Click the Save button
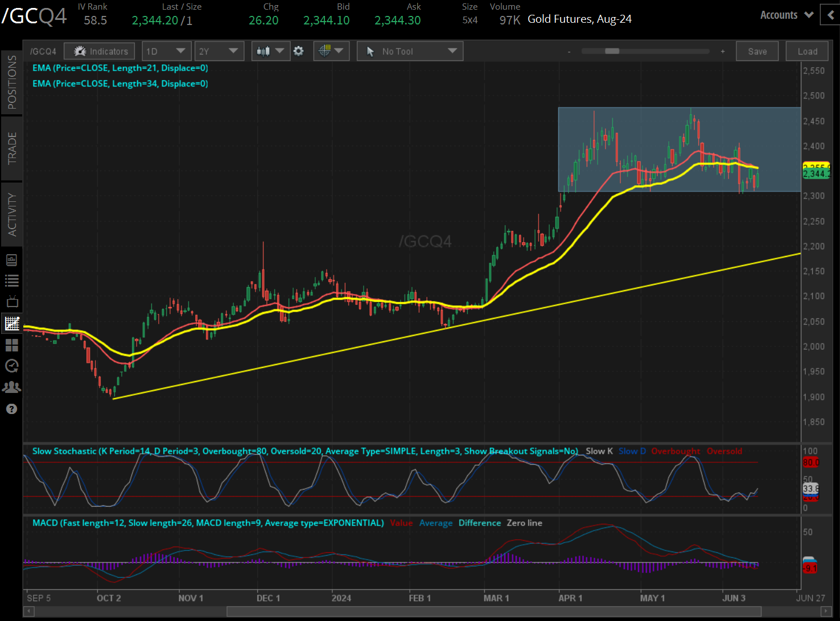Screen dimensions: 840x621 point(757,51)
